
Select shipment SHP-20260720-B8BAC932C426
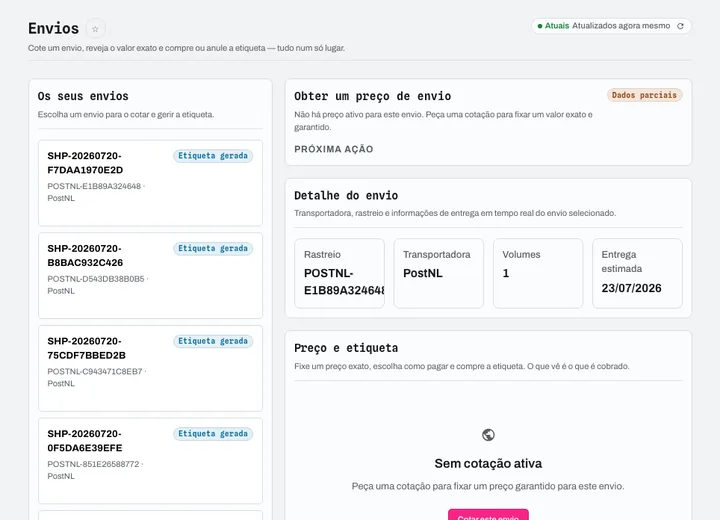[x=150, y=276]
